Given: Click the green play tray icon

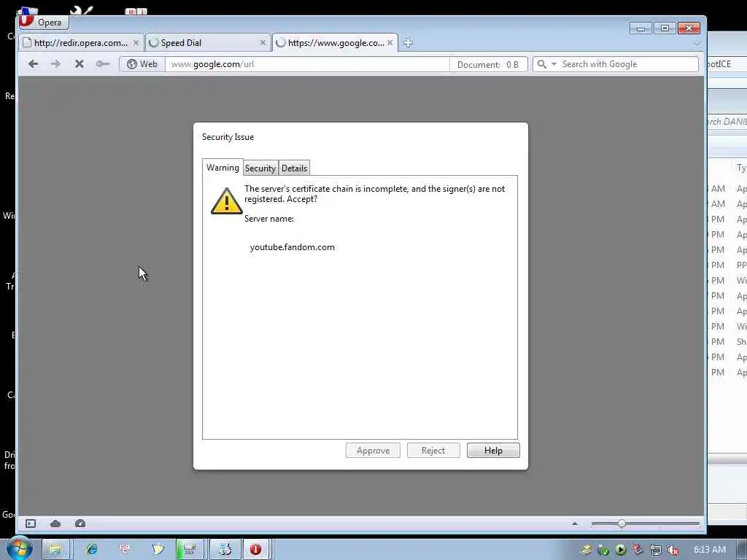Looking at the screenshot, I should click(x=620, y=550).
